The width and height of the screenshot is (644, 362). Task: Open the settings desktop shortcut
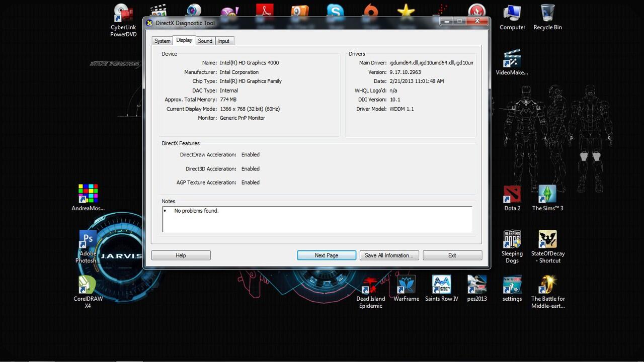point(512,289)
